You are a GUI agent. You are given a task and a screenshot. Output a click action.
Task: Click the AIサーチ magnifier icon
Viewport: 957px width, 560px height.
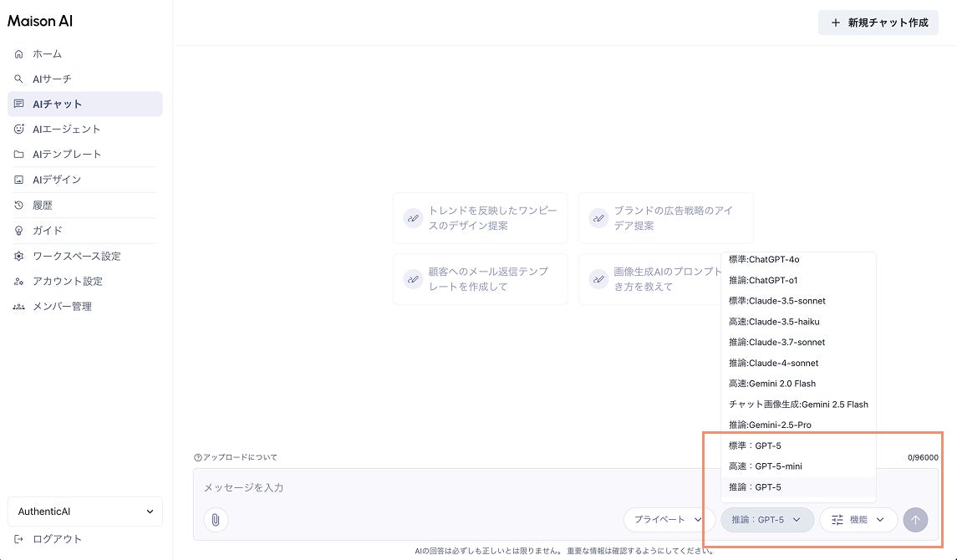click(x=19, y=79)
